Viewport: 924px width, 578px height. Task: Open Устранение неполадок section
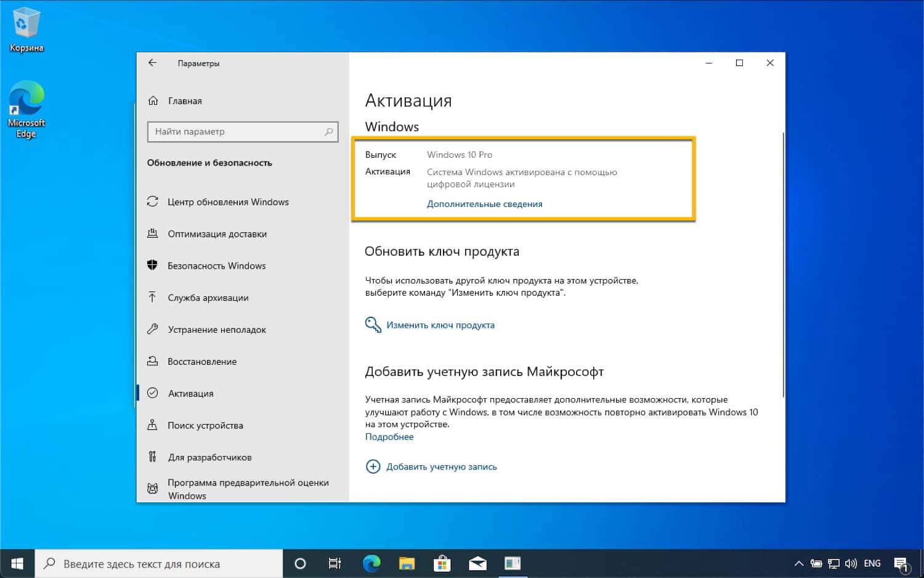[x=217, y=330]
